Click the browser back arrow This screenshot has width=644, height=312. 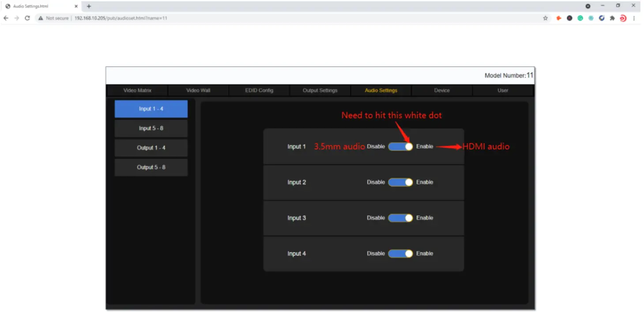[x=6, y=18]
